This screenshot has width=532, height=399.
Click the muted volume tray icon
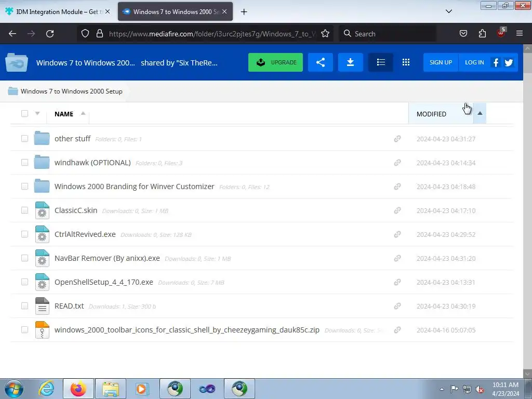point(480,389)
